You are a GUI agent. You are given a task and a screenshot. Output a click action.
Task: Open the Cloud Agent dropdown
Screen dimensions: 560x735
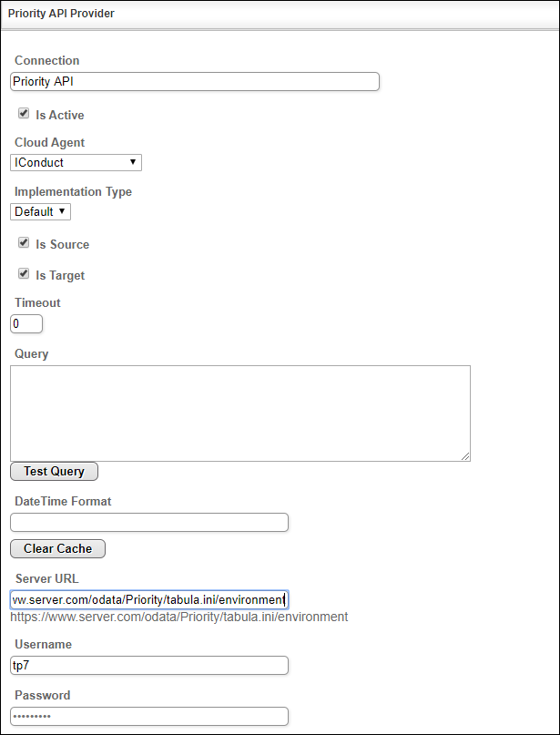coord(76,163)
